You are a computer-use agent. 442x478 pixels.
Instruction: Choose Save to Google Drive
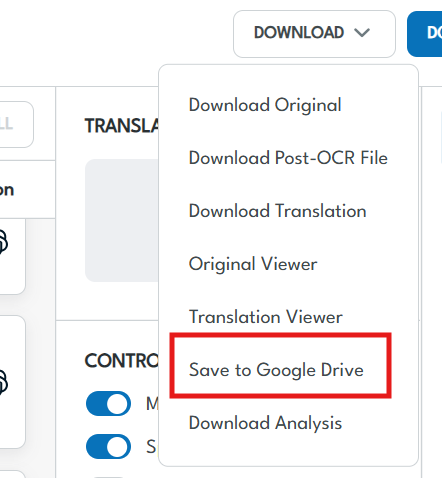(276, 370)
